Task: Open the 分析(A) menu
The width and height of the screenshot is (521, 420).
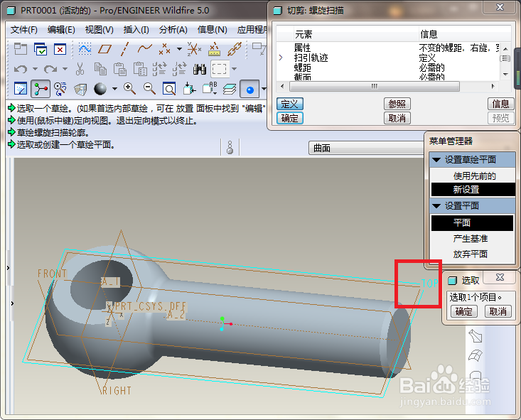Action: coord(173,30)
